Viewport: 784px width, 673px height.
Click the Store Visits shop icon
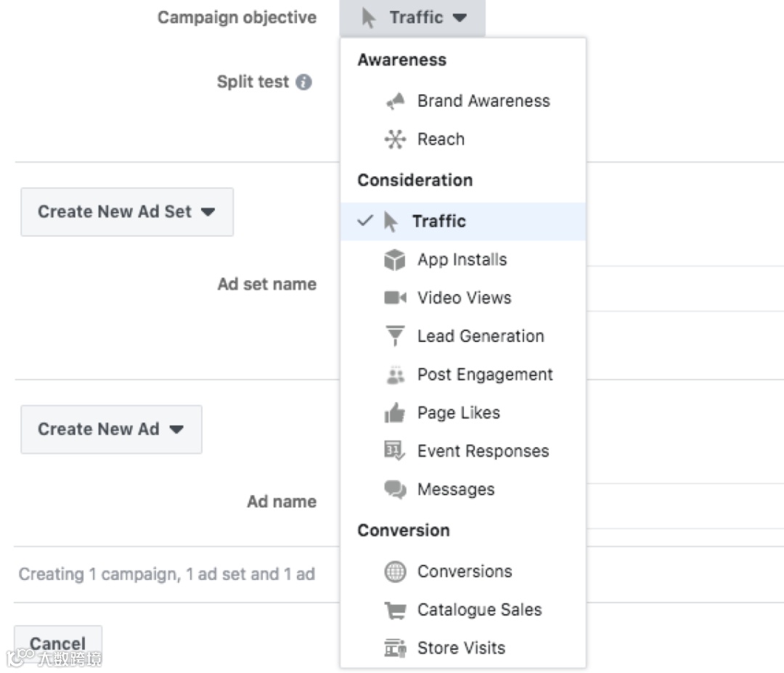pyautogui.click(x=395, y=648)
